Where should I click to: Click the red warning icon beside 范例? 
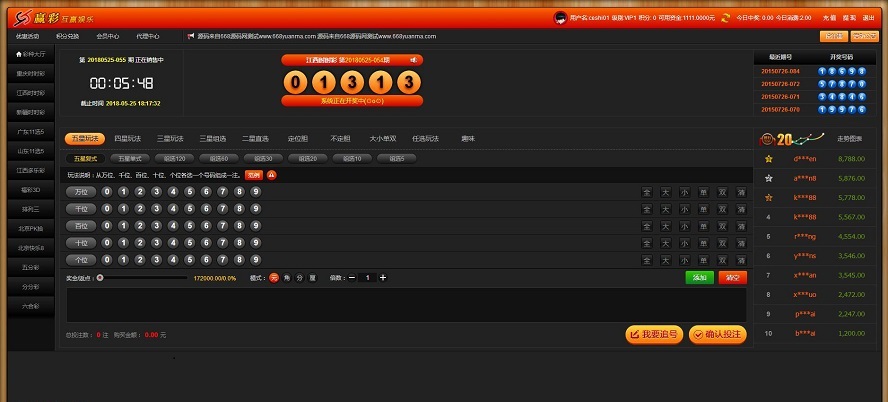271,175
